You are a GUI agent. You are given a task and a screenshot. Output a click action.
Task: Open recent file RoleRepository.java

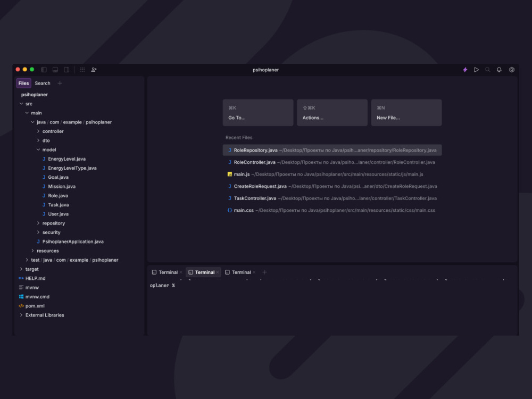coord(332,150)
